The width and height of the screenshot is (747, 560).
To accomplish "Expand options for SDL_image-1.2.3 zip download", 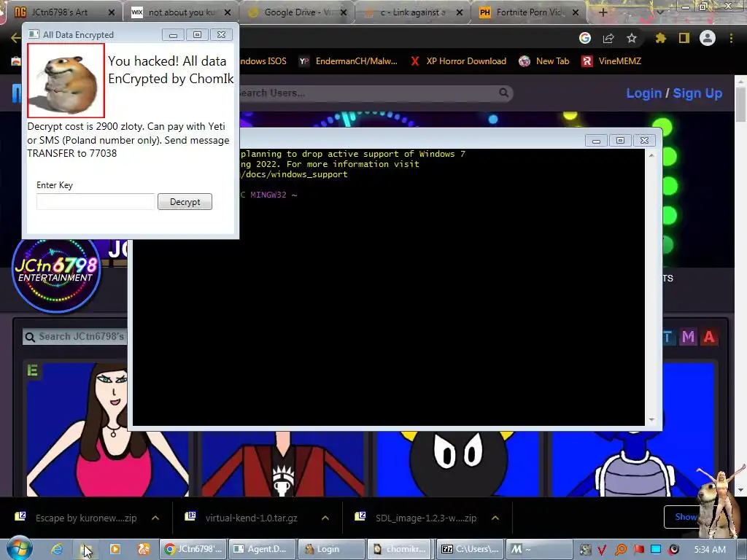I will 495,518.
